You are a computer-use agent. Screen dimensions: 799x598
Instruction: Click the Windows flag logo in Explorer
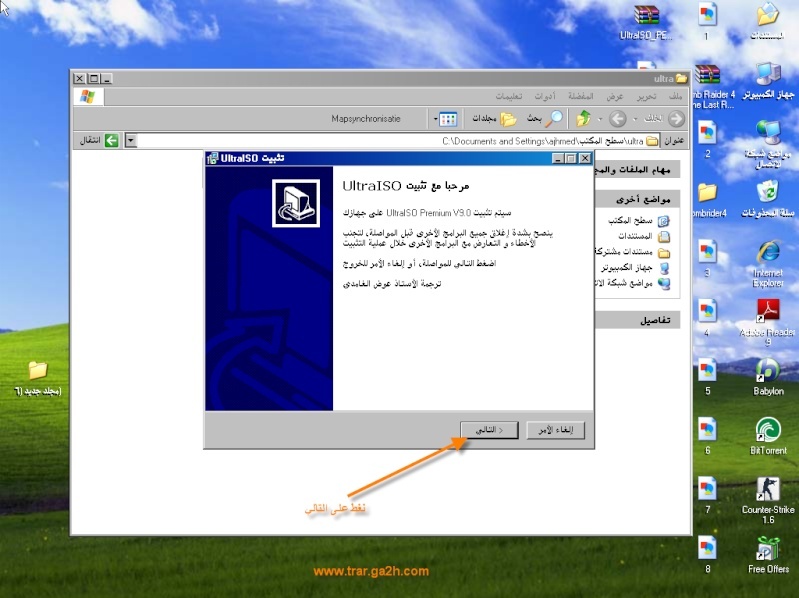(88, 96)
